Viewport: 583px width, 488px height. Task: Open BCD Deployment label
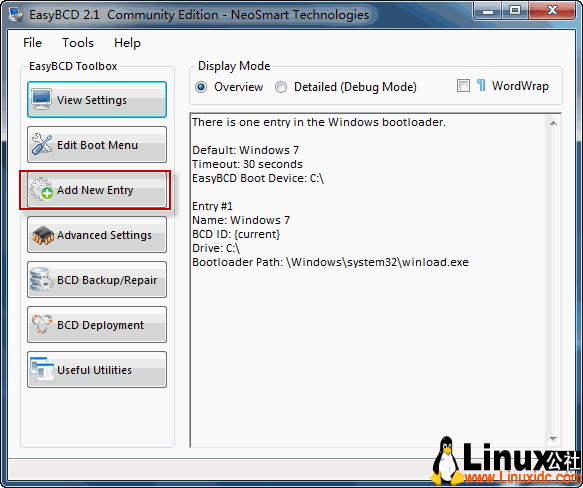[100, 325]
